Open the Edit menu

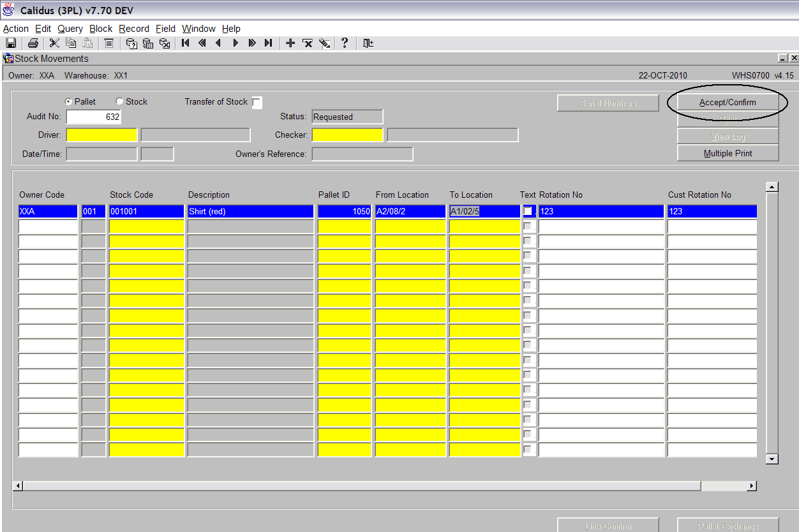[43, 29]
